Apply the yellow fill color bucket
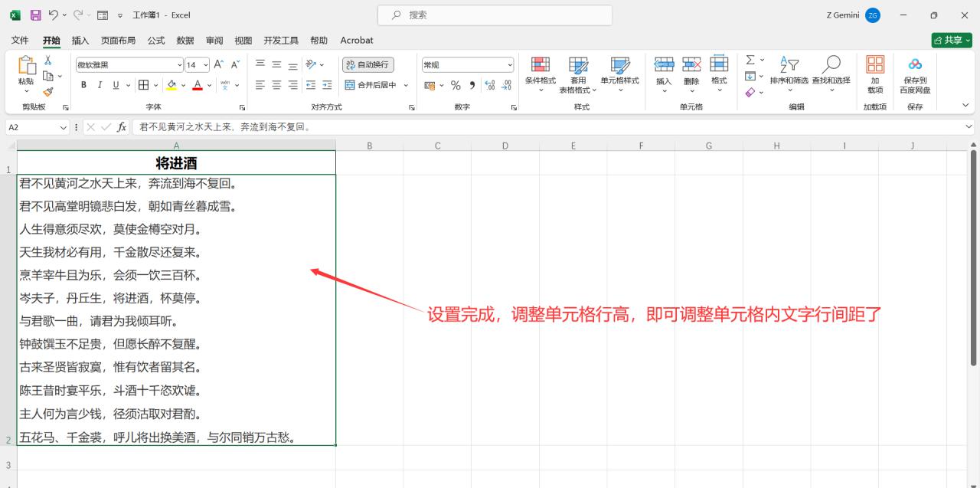980x488 pixels. (x=171, y=85)
